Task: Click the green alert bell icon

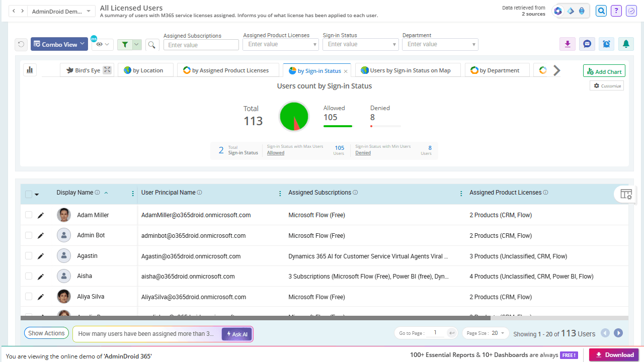Action: coord(626,44)
